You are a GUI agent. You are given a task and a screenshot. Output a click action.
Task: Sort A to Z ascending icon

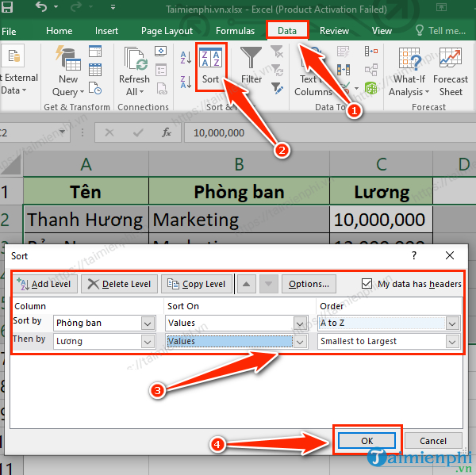(186, 57)
